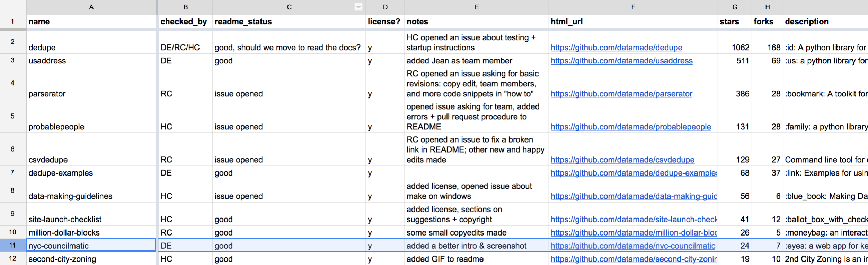Image resolution: width=868 pixels, height=265 pixels.
Task: Select row 11 header
Action: (13, 245)
